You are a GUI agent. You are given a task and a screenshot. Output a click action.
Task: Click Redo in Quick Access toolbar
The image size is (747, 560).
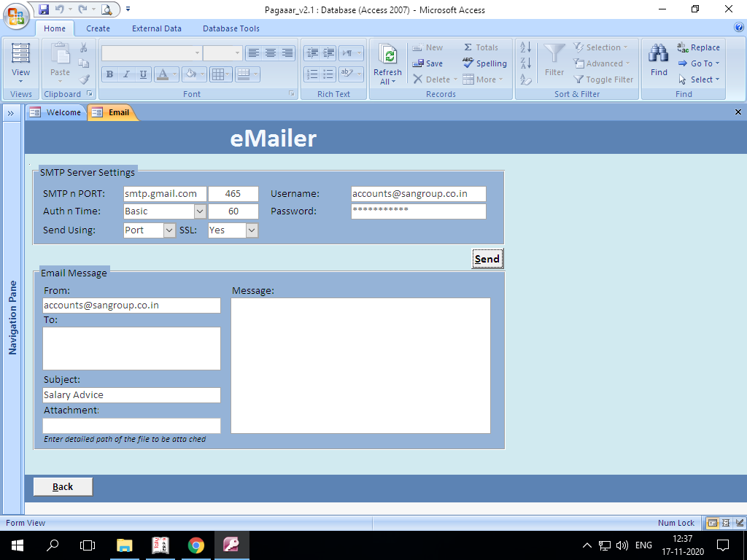(82, 9)
